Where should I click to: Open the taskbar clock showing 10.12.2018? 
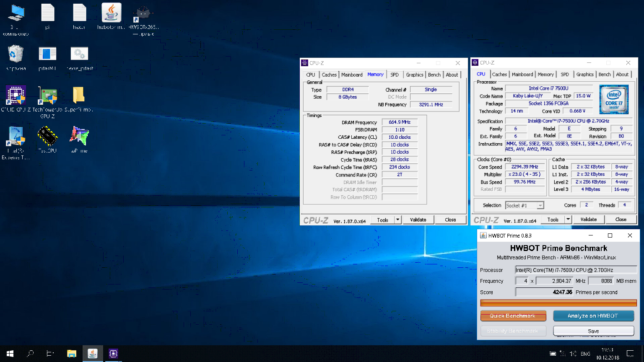[608, 354]
